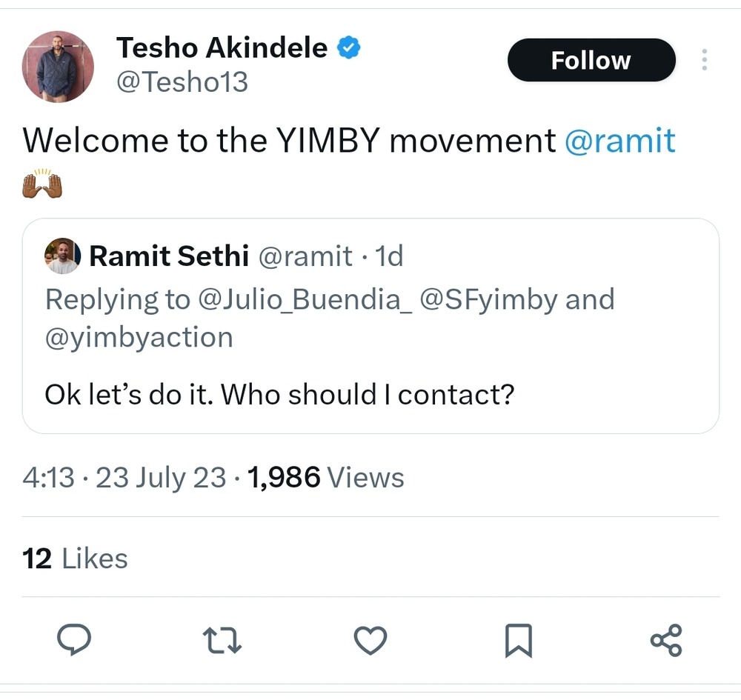Open Tesho Akindele's profile picture
This screenshot has height=700, width=741.
click(x=59, y=67)
